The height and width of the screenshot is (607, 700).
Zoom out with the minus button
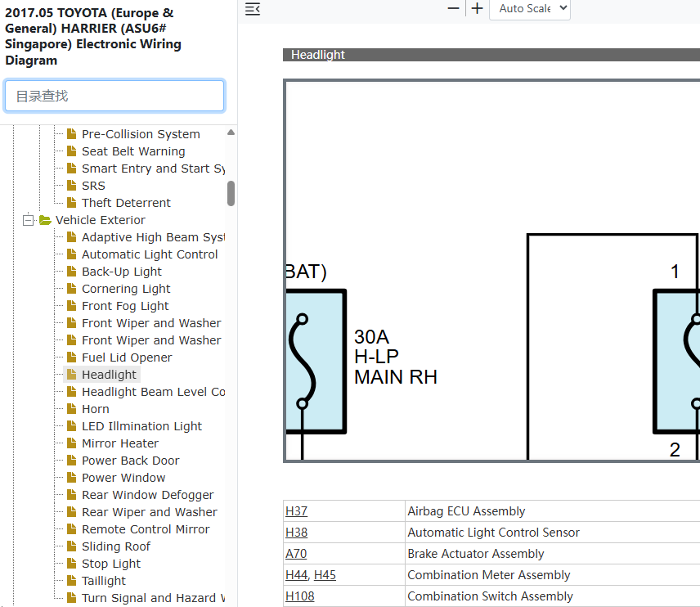pyautogui.click(x=454, y=8)
